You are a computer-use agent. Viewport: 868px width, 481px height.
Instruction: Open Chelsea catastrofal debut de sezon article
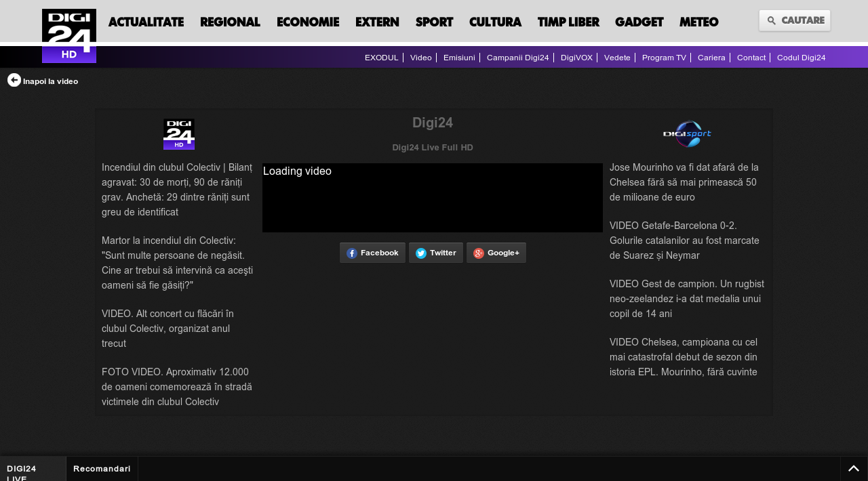[684, 357]
